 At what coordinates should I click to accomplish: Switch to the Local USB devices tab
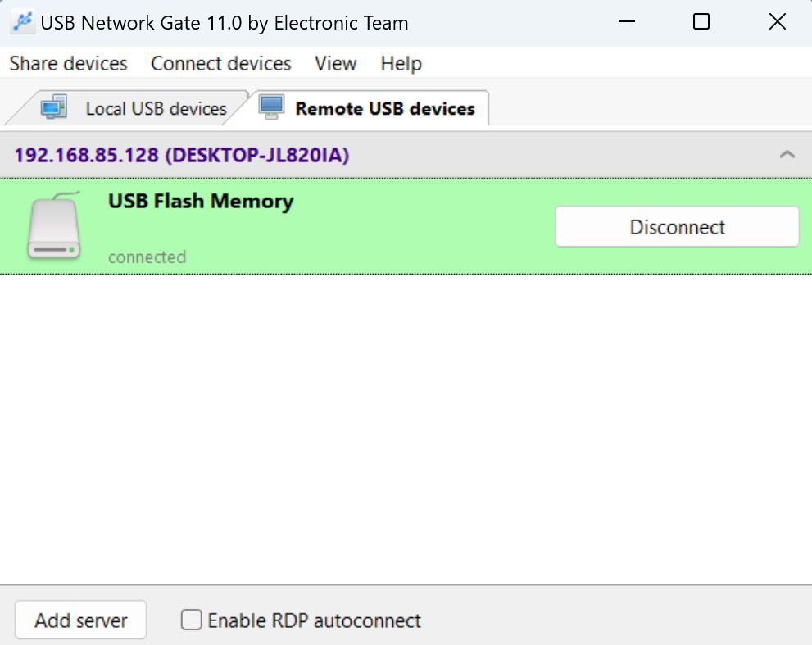155,107
